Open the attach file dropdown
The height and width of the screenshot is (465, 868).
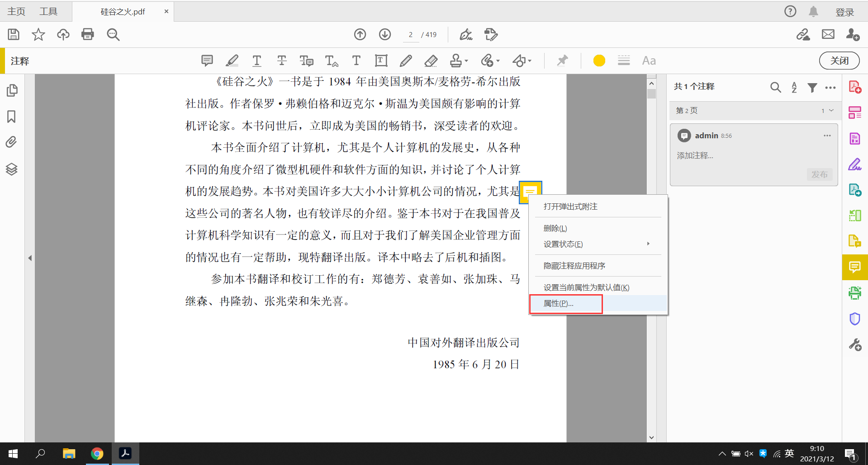(x=490, y=61)
